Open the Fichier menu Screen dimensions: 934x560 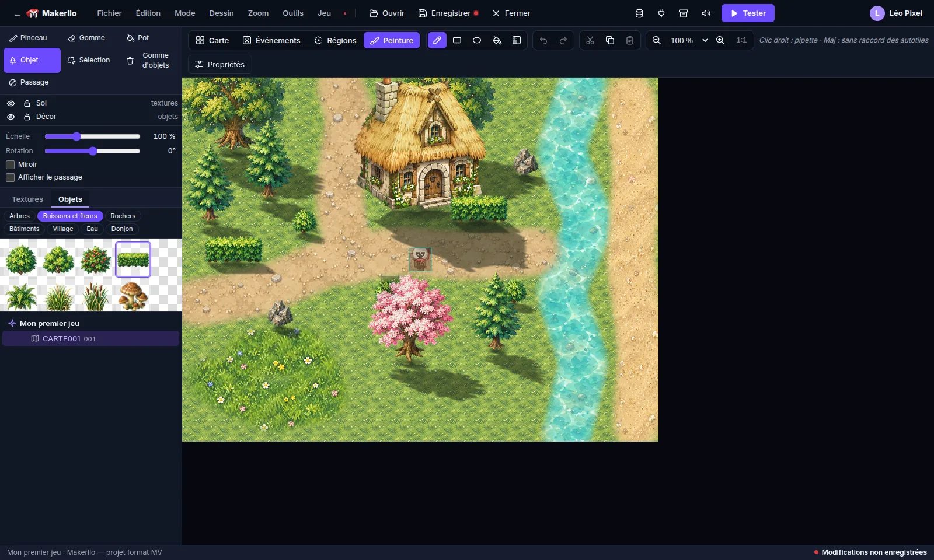[x=109, y=13]
